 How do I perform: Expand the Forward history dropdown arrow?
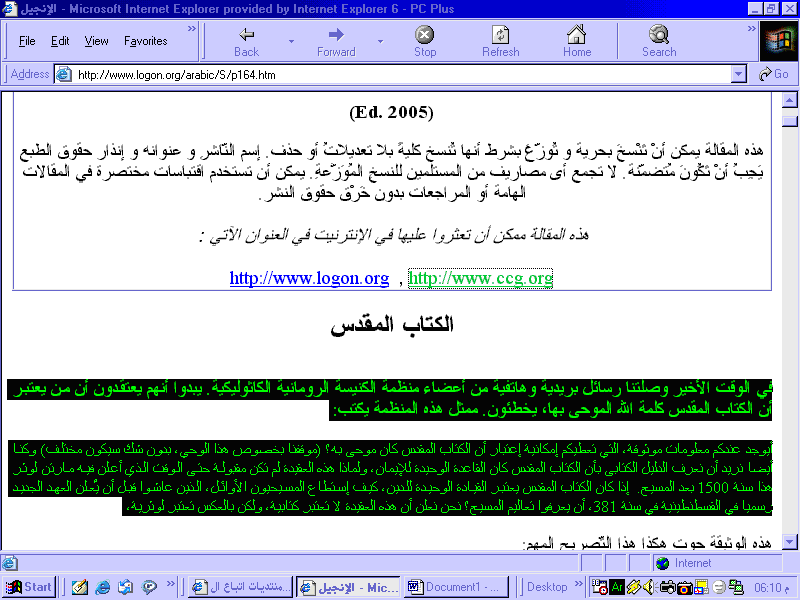(x=380, y=42)
